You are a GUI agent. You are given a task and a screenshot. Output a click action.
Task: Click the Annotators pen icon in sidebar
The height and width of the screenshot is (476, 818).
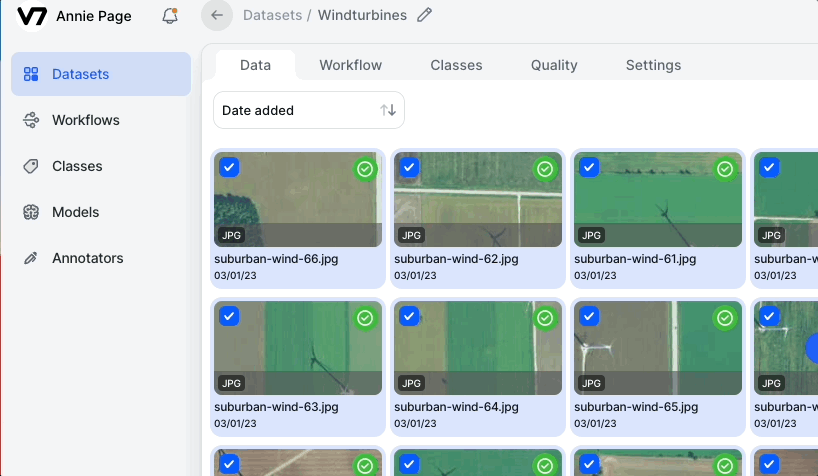tap(31, 258)
